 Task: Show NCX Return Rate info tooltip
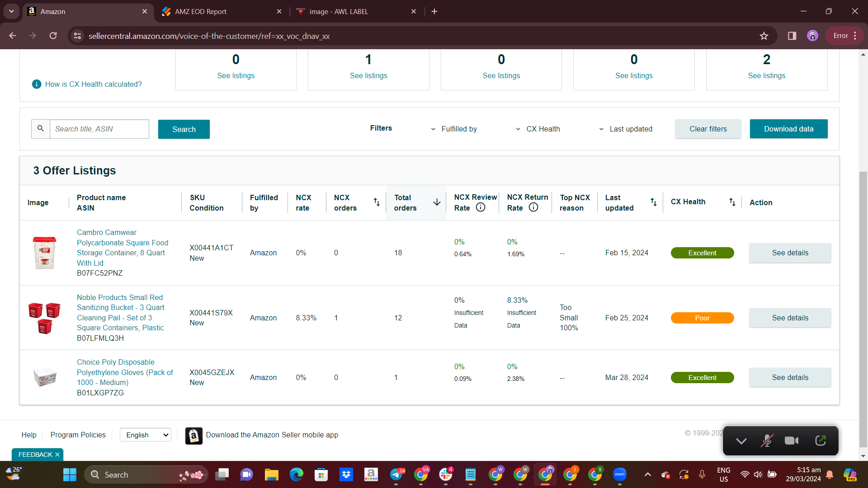pyautogui.click(x=533, y=207)
